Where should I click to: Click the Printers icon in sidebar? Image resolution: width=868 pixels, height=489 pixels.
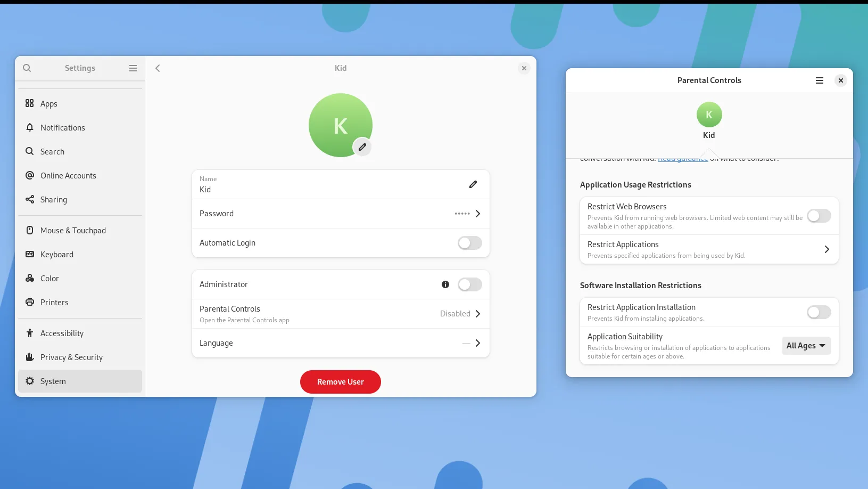coord(30,302)
